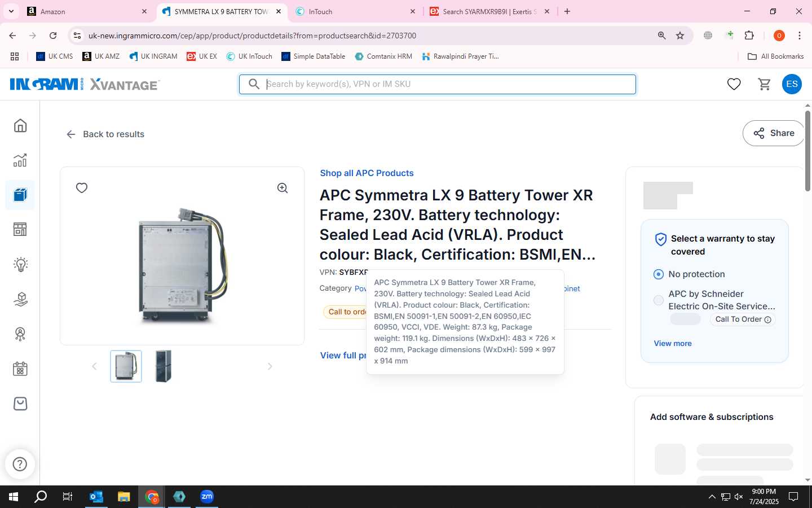Open Windows Start menu
This screenshot has height=508, width=812.
[x=14, y=497]
